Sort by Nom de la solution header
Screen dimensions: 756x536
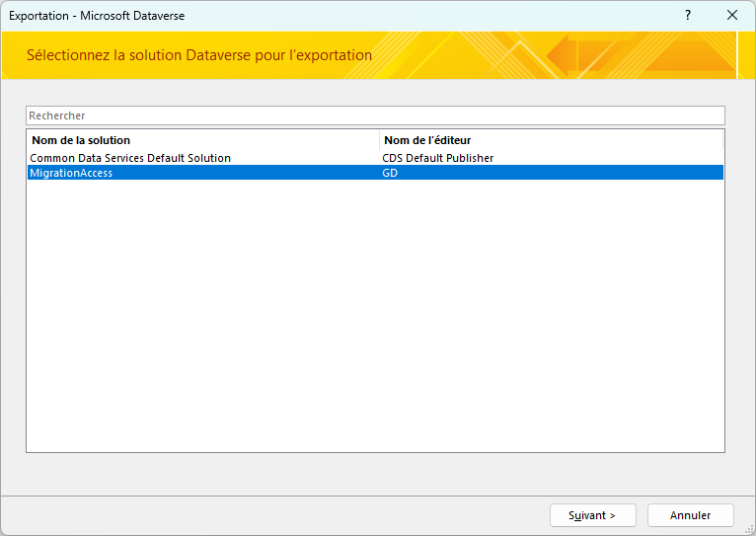(203, 140)
